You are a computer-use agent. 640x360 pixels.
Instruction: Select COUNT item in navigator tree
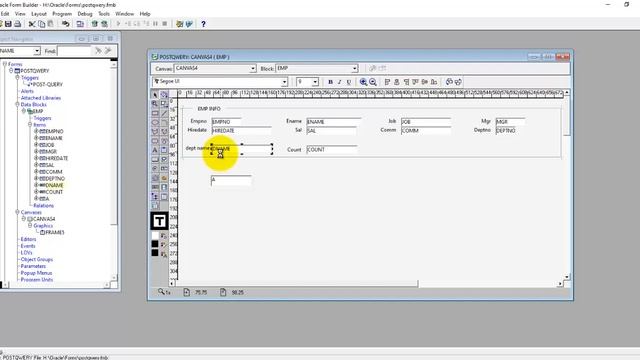tap(54, 192)
